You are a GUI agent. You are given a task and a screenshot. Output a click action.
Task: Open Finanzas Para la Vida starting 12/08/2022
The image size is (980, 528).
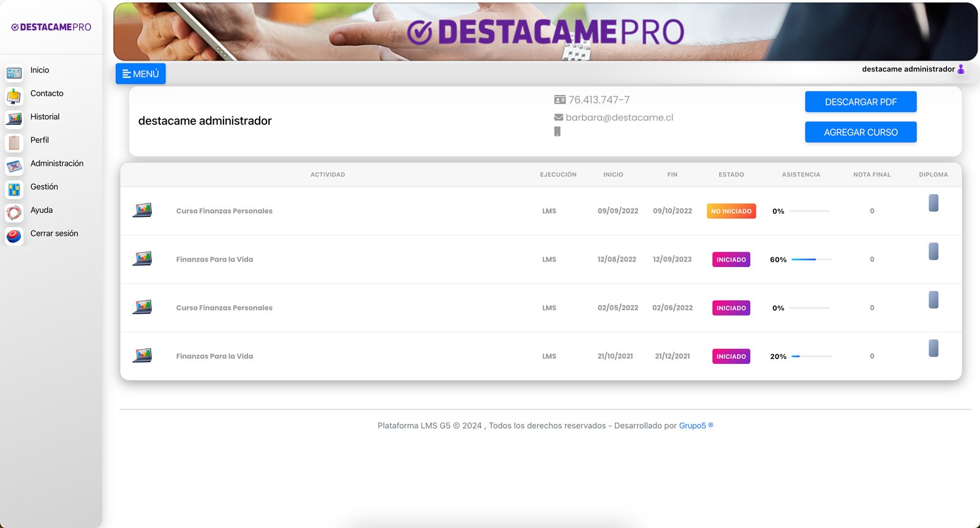point(214,260)
